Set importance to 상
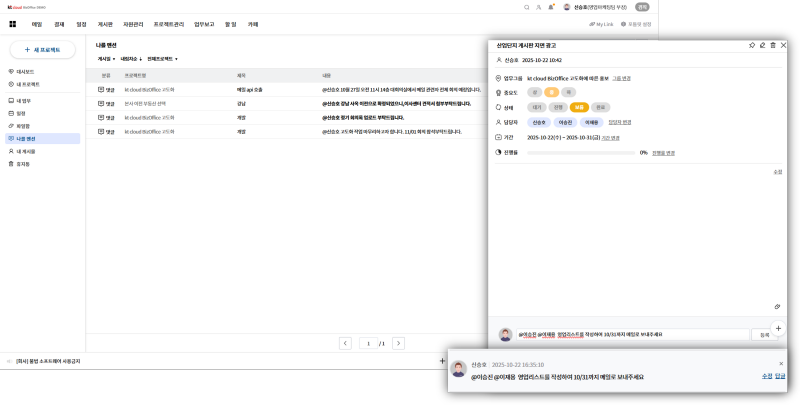The height and width of the screenshot is (405, 800). [537, 92]
